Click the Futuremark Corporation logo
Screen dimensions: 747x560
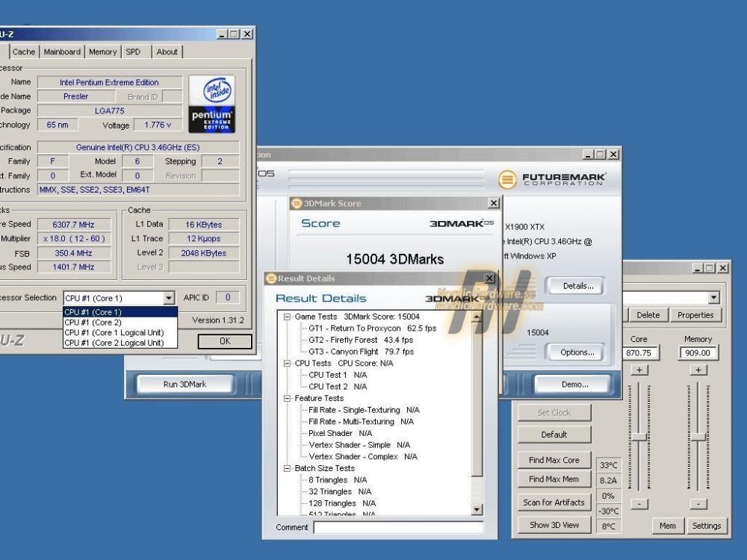point(552,179)
